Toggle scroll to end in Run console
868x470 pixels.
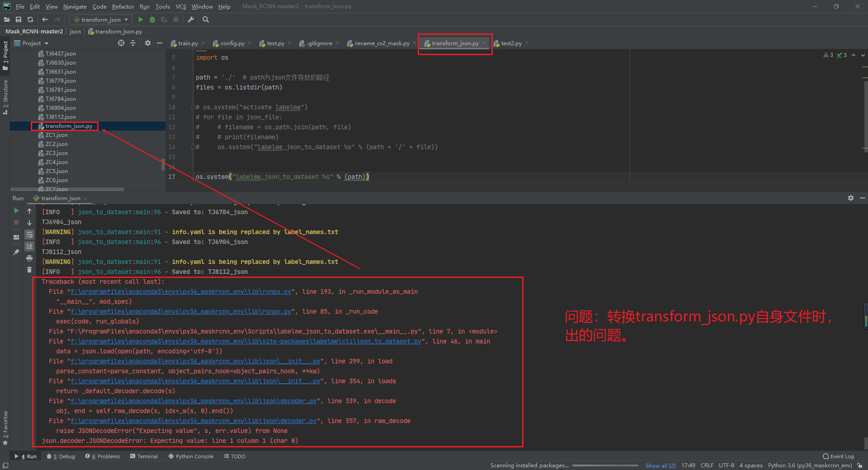tap(29, 246)
